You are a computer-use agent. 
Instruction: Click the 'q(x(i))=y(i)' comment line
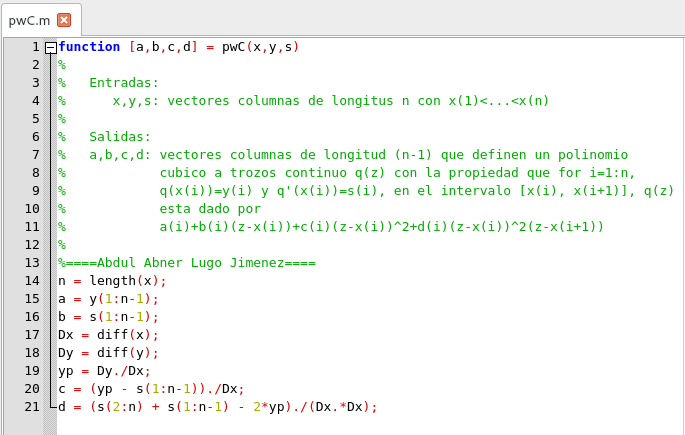(x=417, y=191)
